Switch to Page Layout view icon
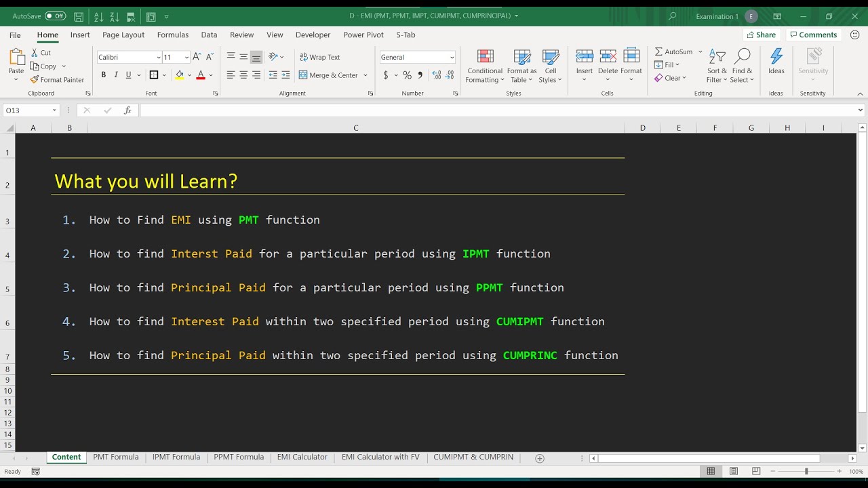The image size is (868, 488). pos(734,471)
